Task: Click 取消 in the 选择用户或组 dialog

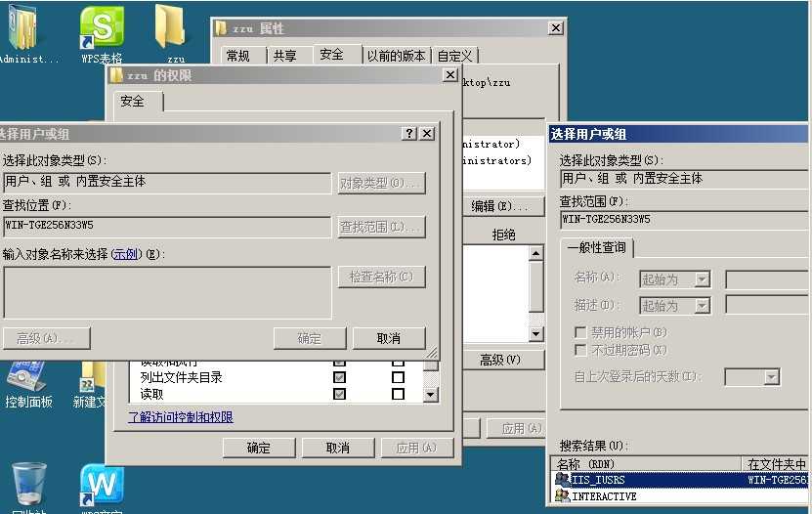Action: pyautogui.click(x=389, y=338)
